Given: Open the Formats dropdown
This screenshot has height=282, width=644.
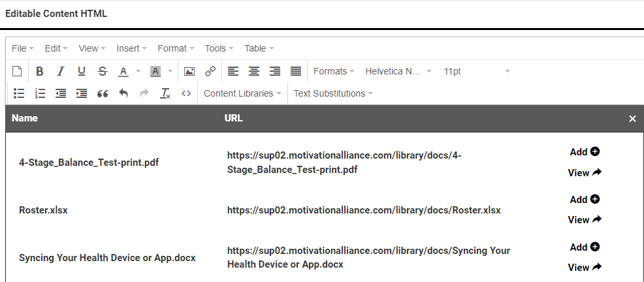Looking at the screenshot, I should pos(334,71).
